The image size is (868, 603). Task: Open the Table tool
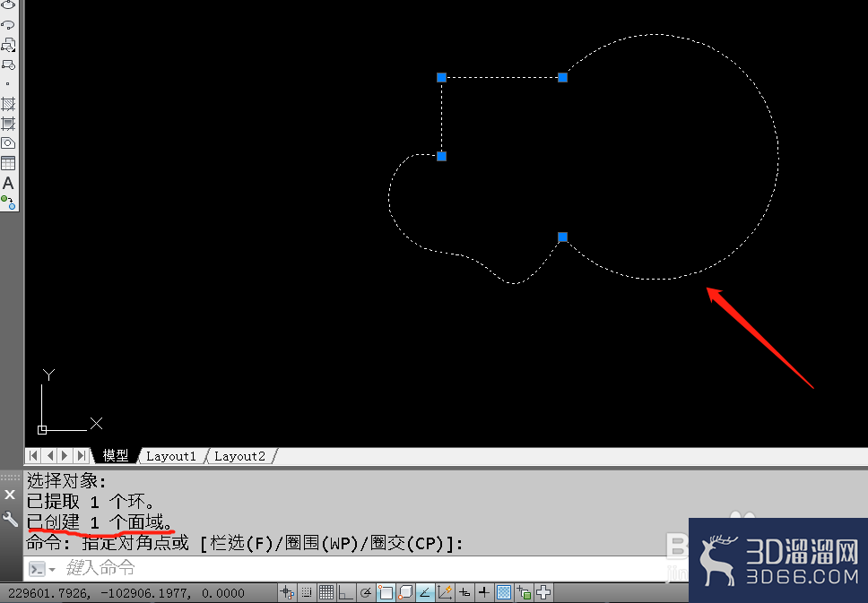[x=8, y=163]
